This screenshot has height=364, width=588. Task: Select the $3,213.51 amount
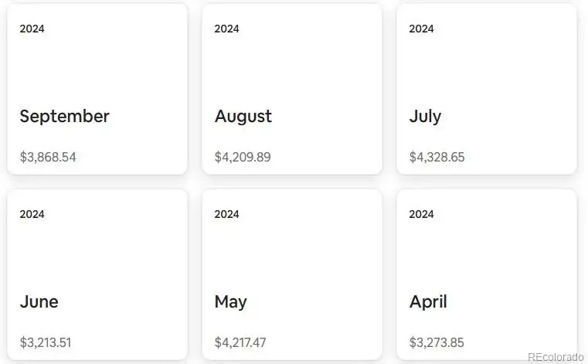tap(46, 342)
